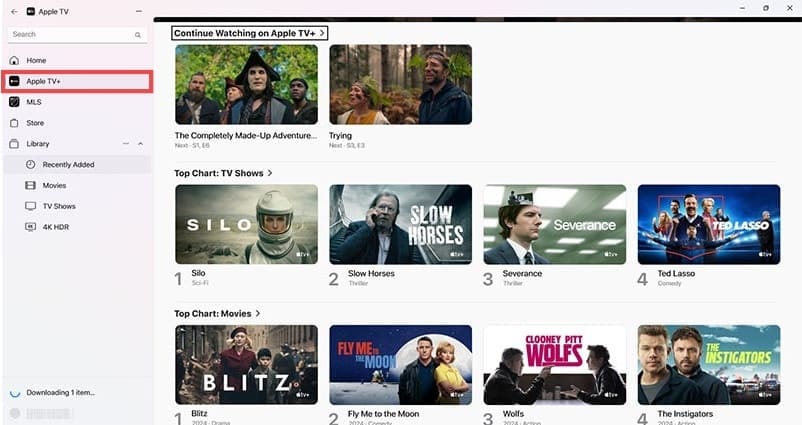This screenshot has height=425, width=802.
Task: Click the Blitz title text
Action: (x=199, y=413)
